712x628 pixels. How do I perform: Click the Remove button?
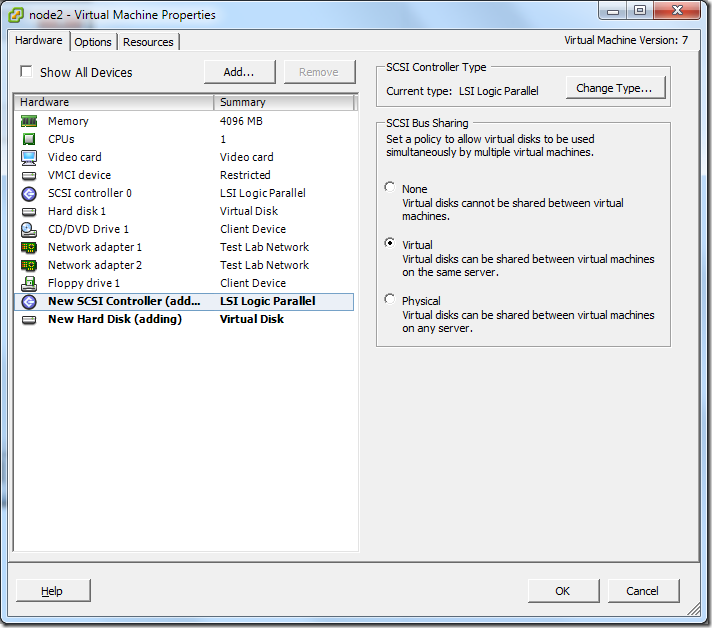(x=319, y=72)
